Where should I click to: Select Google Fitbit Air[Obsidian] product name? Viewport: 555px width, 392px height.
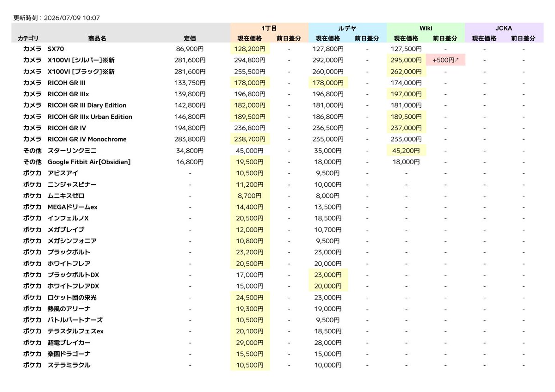(x=89, y=162)
